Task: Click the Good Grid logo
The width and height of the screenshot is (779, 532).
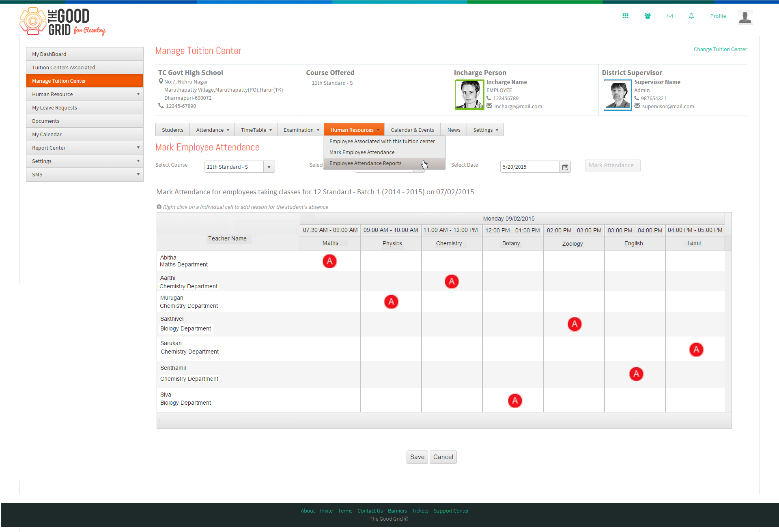Action: tap(62, 21)
